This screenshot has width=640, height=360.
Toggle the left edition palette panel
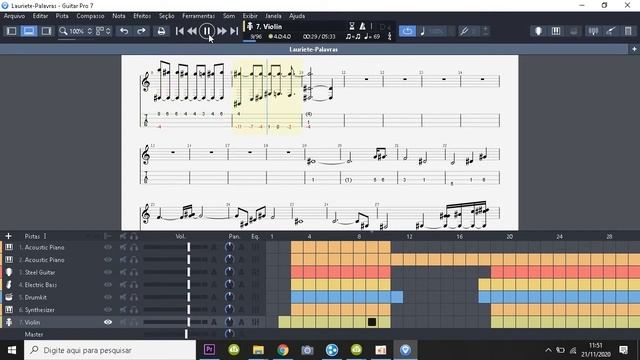11,31
